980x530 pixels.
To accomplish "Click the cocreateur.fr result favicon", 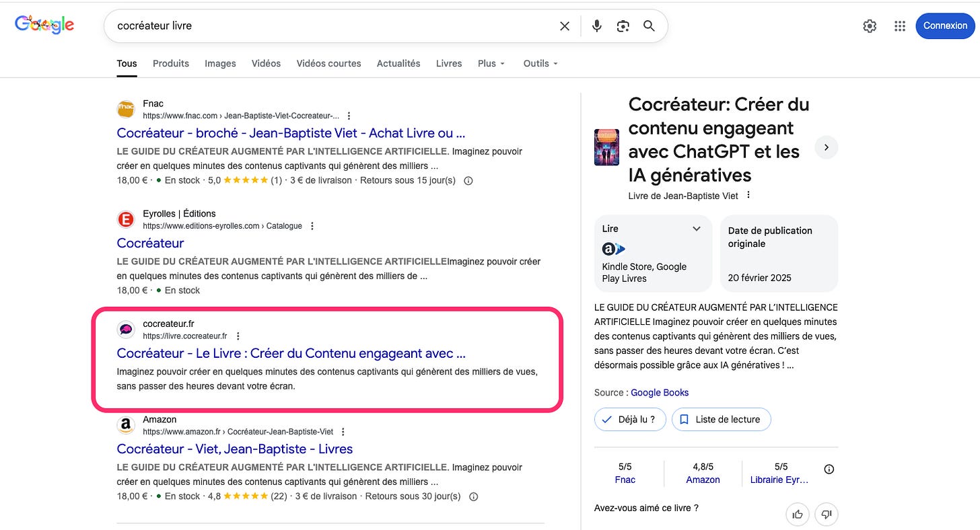I will 126,330.
